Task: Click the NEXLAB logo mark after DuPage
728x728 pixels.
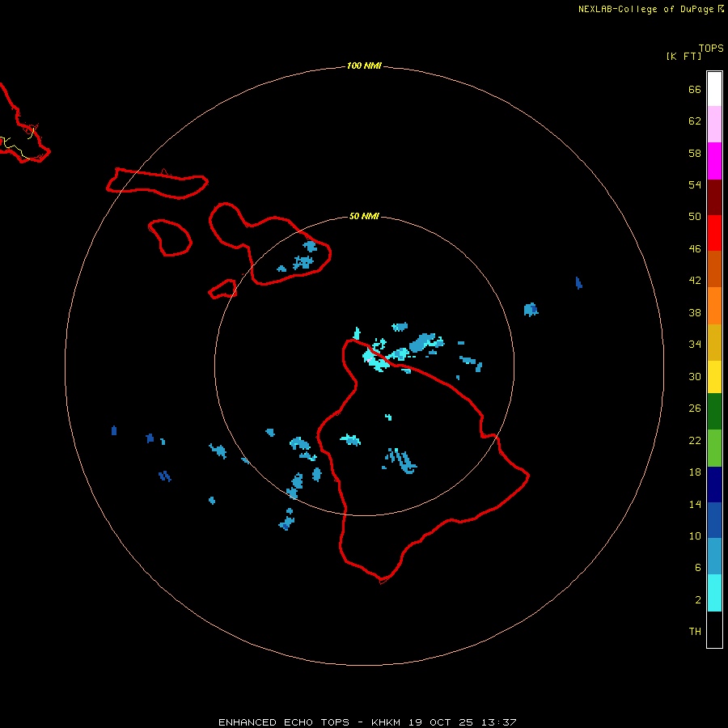Action: (x=721, y=9)
